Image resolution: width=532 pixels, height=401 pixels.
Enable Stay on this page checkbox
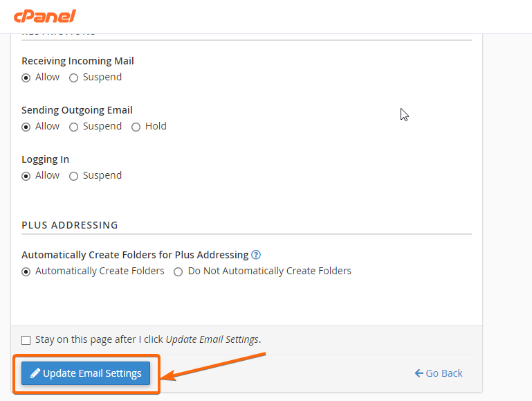pos(26,340)
